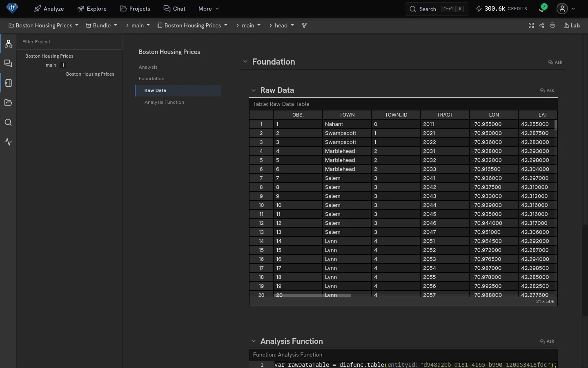588x368 pixels.
Task: Click the TRACT column header
Action: coord(445,115)
